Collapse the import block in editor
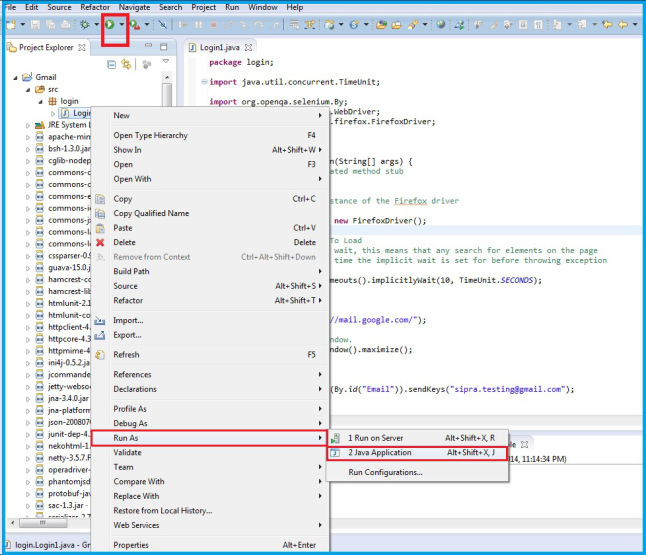Viewport: 646px width, 555px height. click(203, 82)
